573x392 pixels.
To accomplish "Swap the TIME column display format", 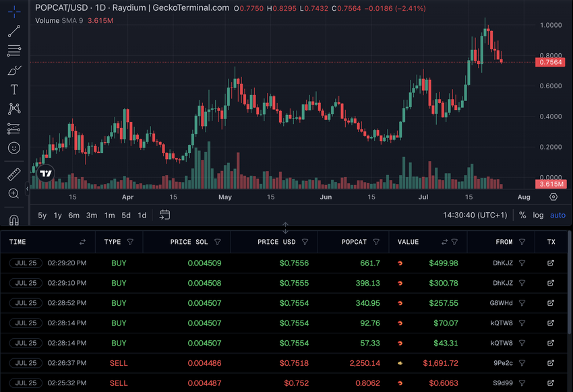I will pos(83,242).
